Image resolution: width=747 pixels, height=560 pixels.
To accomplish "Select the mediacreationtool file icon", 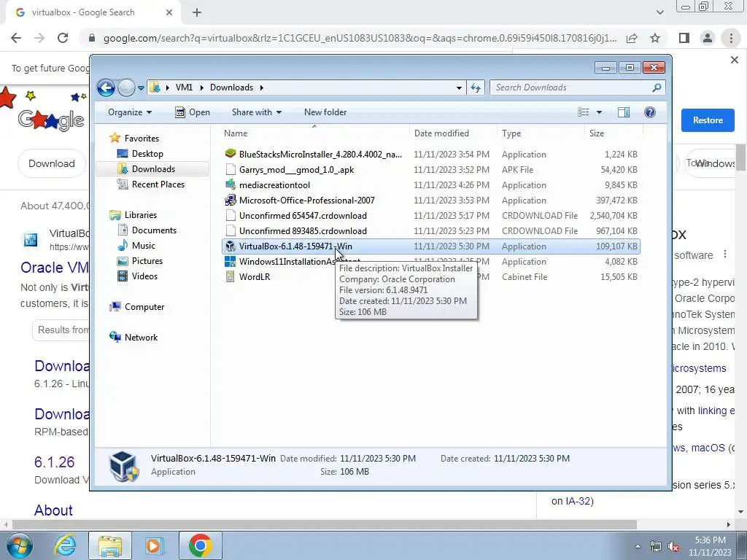I will [231, 184].
